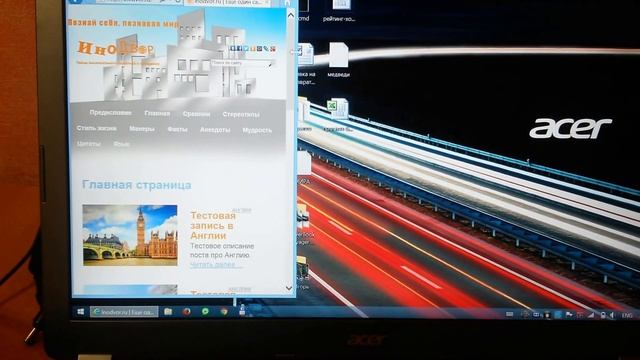Switch the ENG input language indicator
Viewport: 640px width, 360px height.
tap(627, 316)
